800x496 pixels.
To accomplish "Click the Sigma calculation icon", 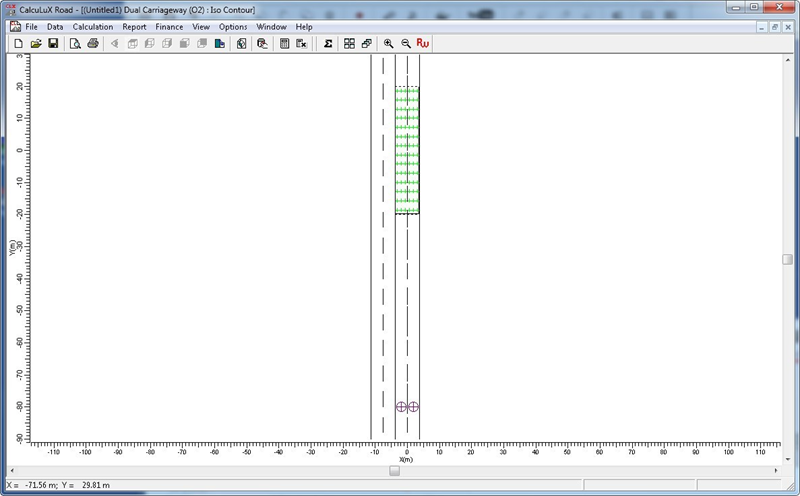I will (327, 44).
